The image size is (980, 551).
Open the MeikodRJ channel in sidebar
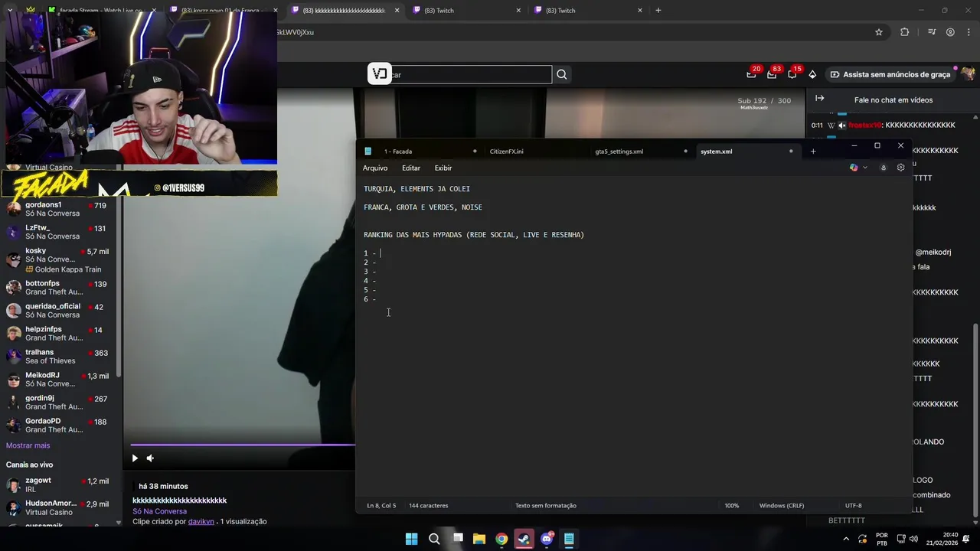[60, 380]
